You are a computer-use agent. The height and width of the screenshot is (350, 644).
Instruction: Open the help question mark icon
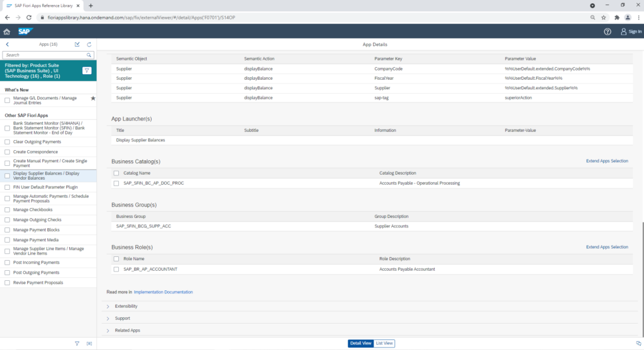coord(608,31)
